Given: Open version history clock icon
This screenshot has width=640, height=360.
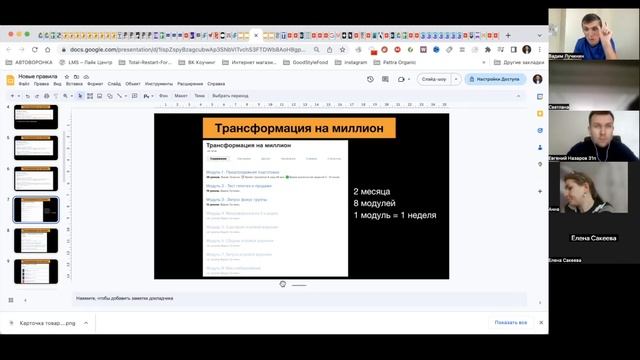Looking at the screenshot, I should [x=370, y=79].
